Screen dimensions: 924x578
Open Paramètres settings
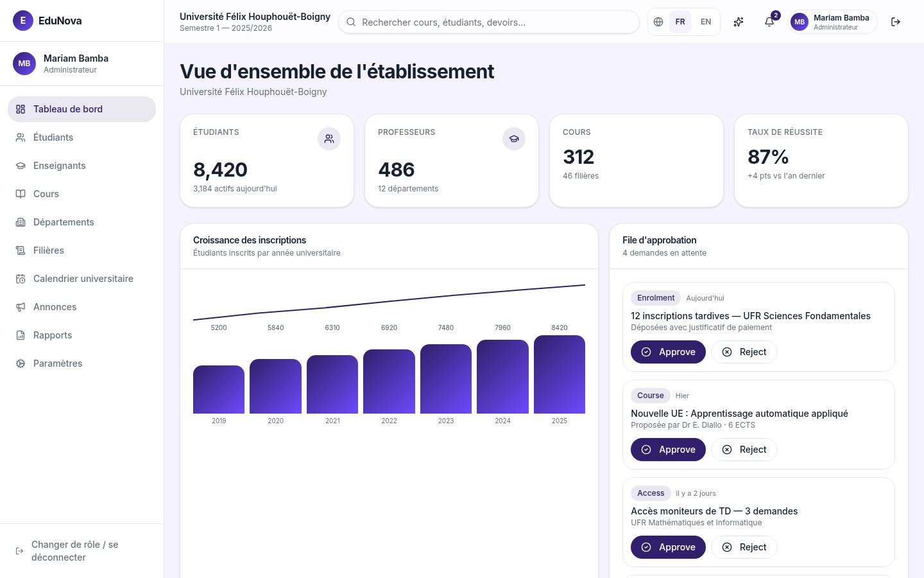pyautogui.click(x=81, y=363)
